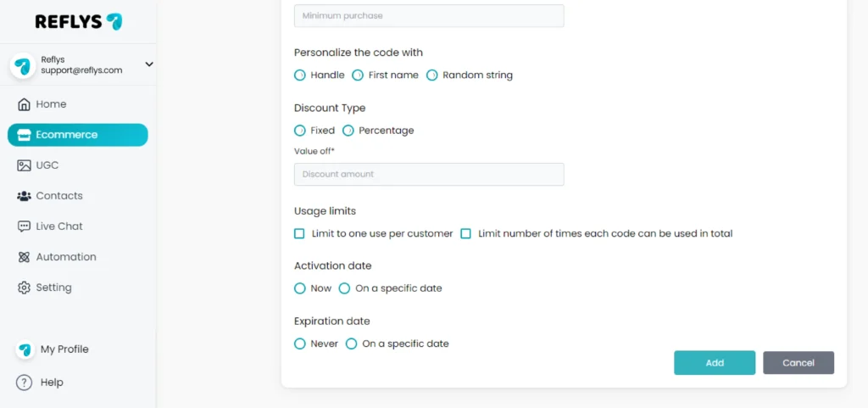868x408 pixels.
Task: Open the Contacts people icon
Action: (x=24, y=196)
